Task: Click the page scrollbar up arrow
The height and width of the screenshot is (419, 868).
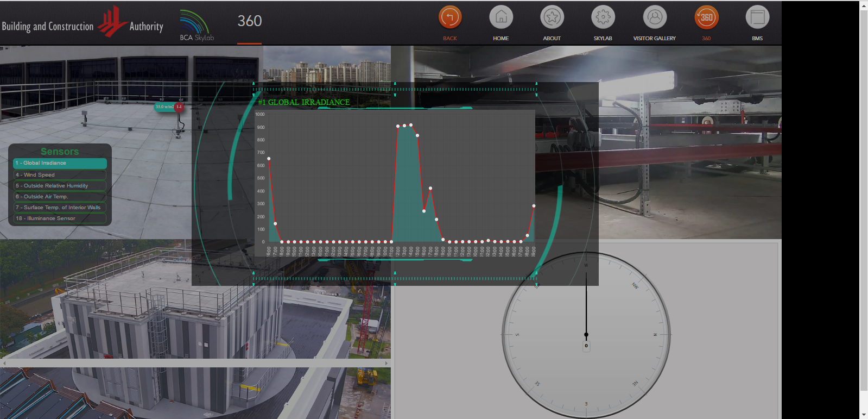Action: pos(864,5)
